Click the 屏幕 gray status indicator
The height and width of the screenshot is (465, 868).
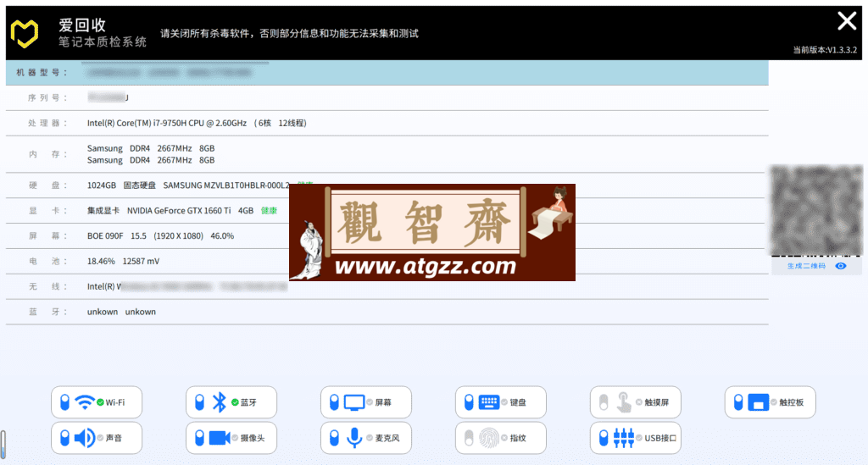(x=370, y=402)
